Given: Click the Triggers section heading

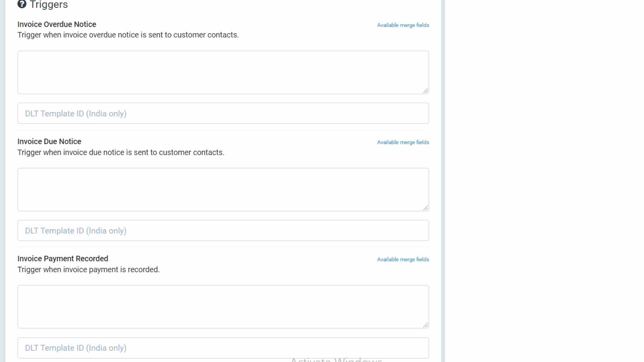Looking at the screenshot, I should click(x=49, y=5).
